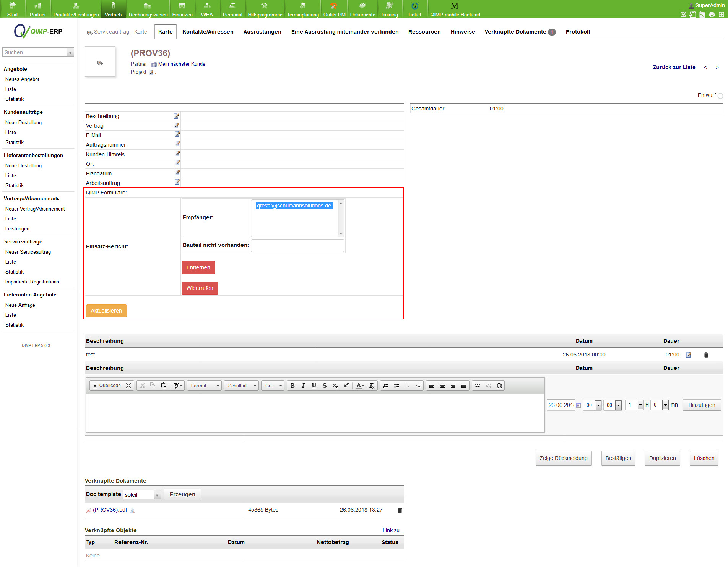Toggle italic formatting in the editor

point(303,386)
